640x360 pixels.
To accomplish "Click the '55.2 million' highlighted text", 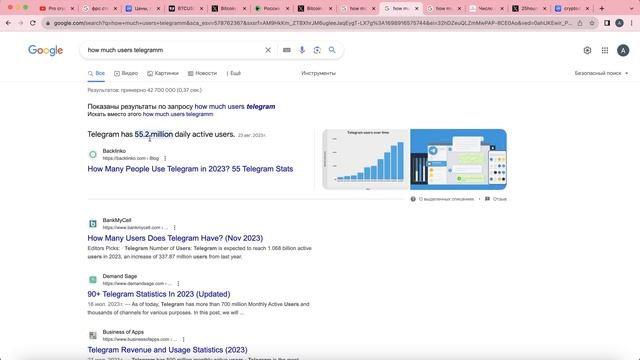I will [154, 134].
